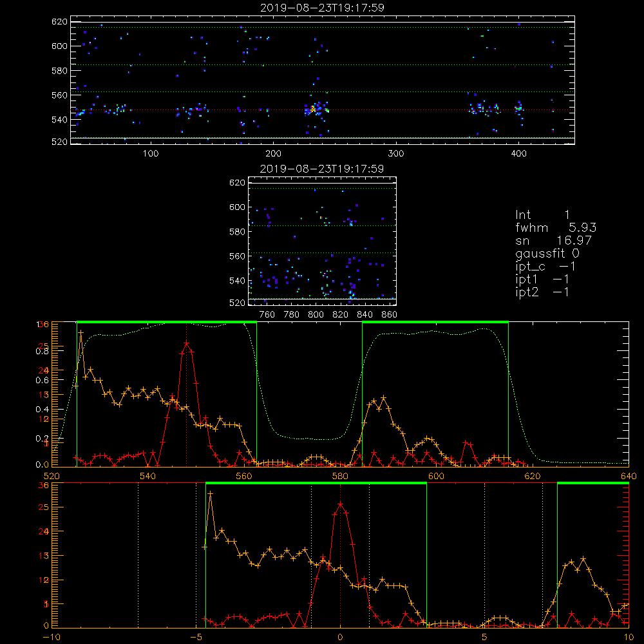The height and width of the screenshot is (644, 644).
Task: Click x-axis label 600 of the upper profile plot
Action: point(436,476)
